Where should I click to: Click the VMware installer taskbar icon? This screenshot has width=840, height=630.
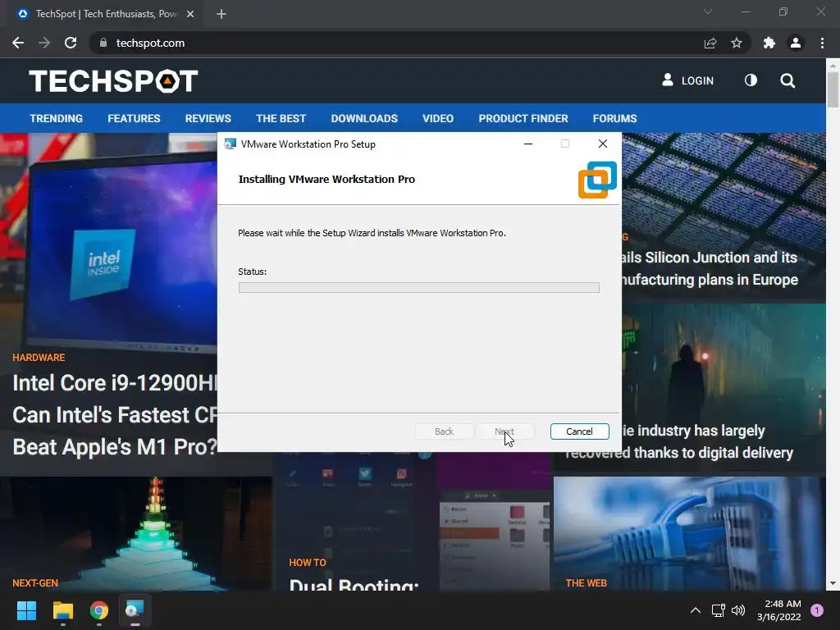tap(135, 610)
